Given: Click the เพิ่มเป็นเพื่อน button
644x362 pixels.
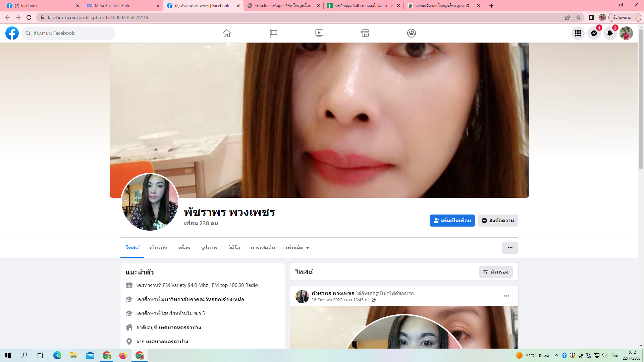Looking at the screenshot, I should (x=452, y=221).
